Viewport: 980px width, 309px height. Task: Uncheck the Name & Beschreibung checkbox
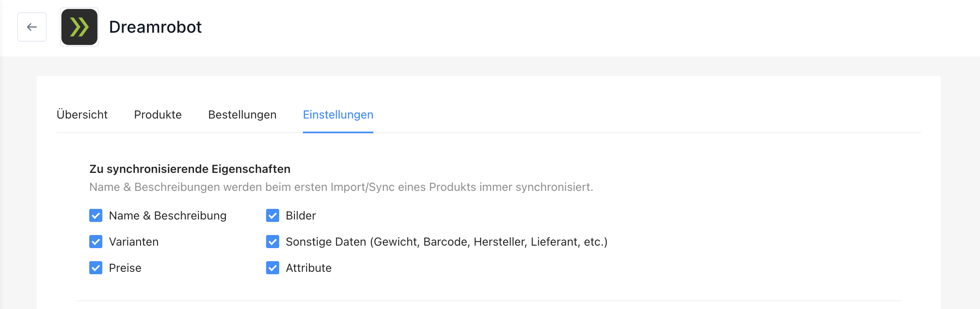tap(96, 215)
